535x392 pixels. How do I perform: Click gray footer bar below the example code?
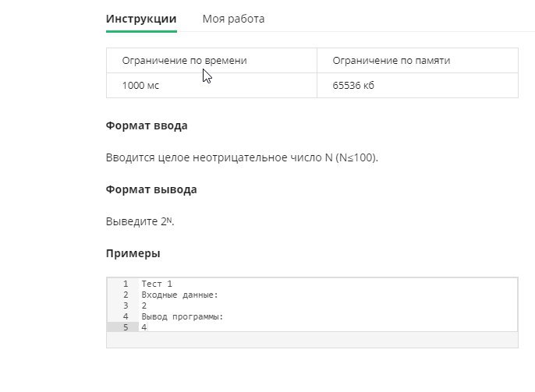(x=312, y=340)
